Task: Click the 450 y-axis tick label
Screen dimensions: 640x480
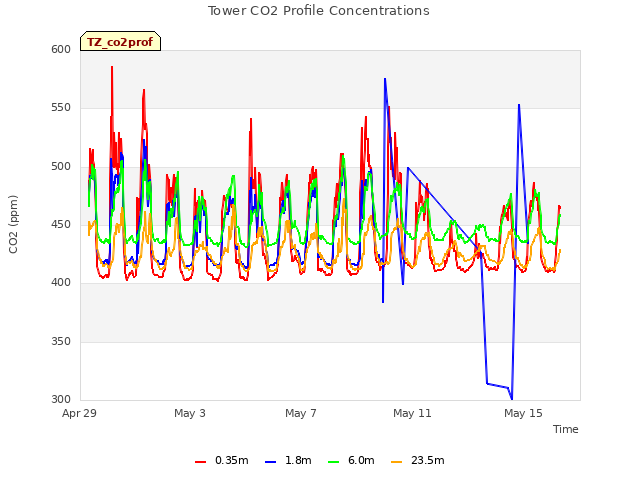Action: coord(61,224)
